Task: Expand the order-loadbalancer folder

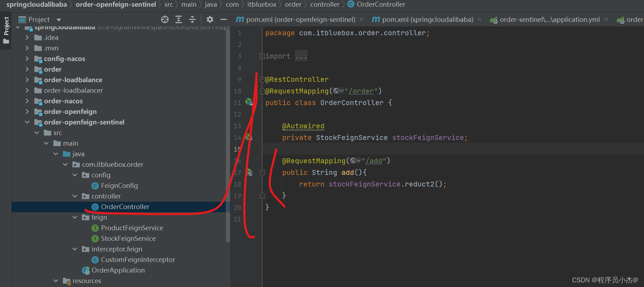Action: pos(27,90)
